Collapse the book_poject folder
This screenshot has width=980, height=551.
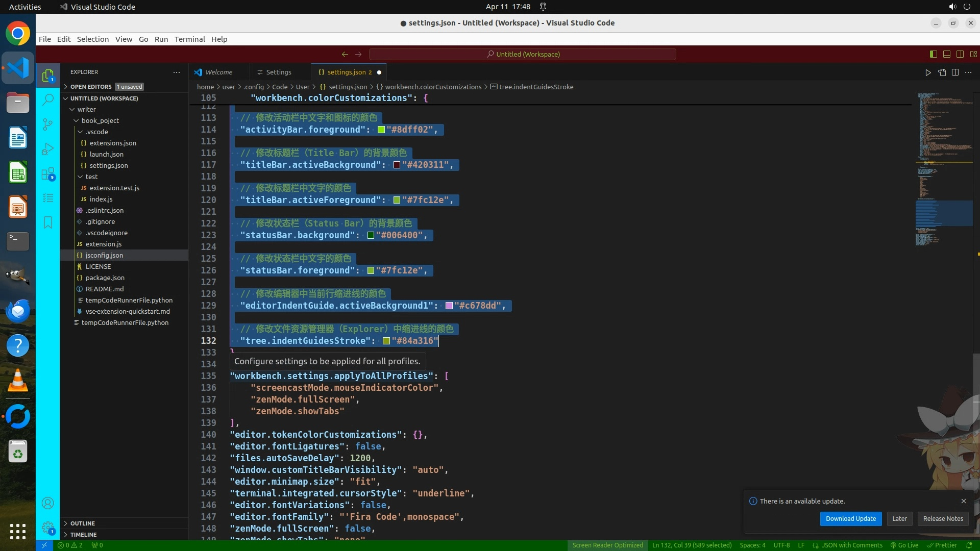click(100, 120)
